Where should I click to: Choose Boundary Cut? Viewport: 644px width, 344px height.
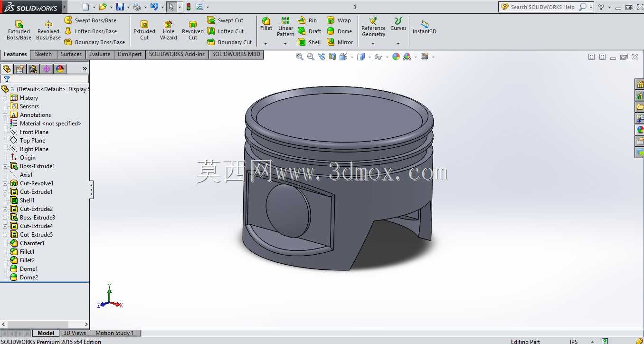coord(229,42)
